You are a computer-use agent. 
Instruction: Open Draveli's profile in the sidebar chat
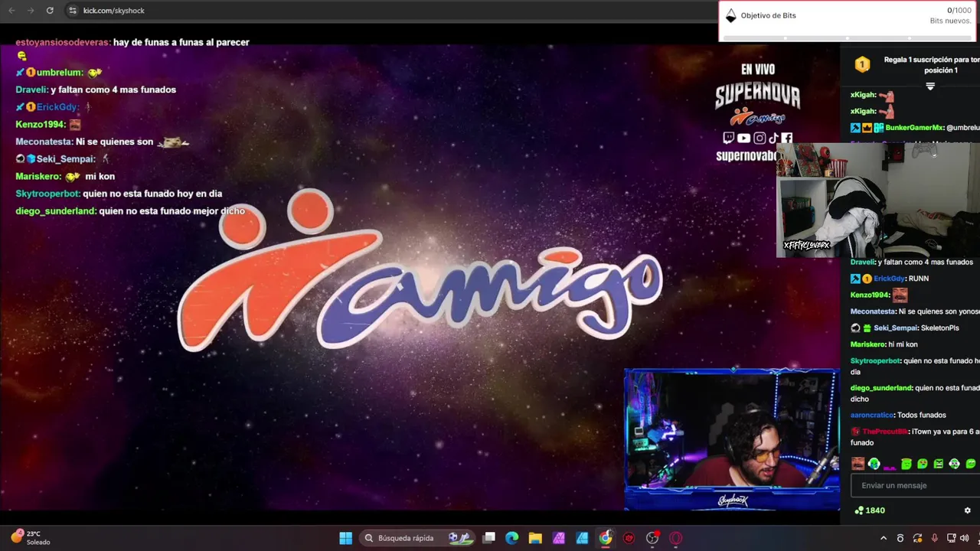pos(863,262)
